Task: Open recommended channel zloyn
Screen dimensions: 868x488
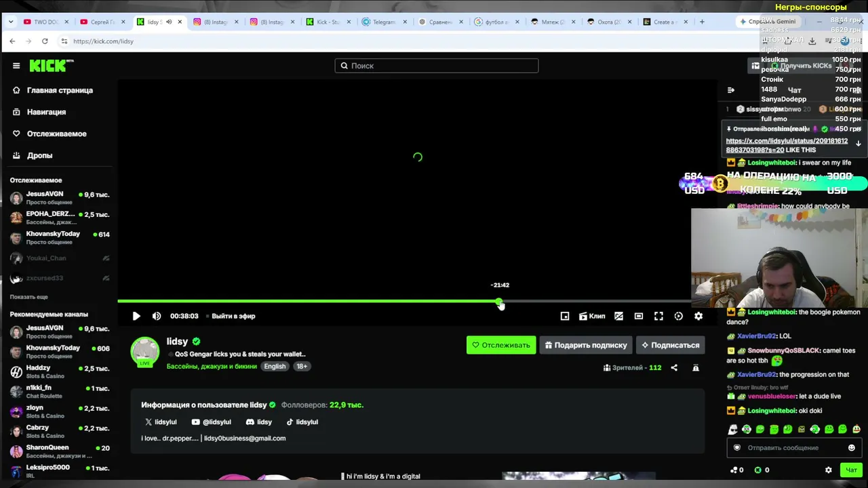Action: coord(60,411)
